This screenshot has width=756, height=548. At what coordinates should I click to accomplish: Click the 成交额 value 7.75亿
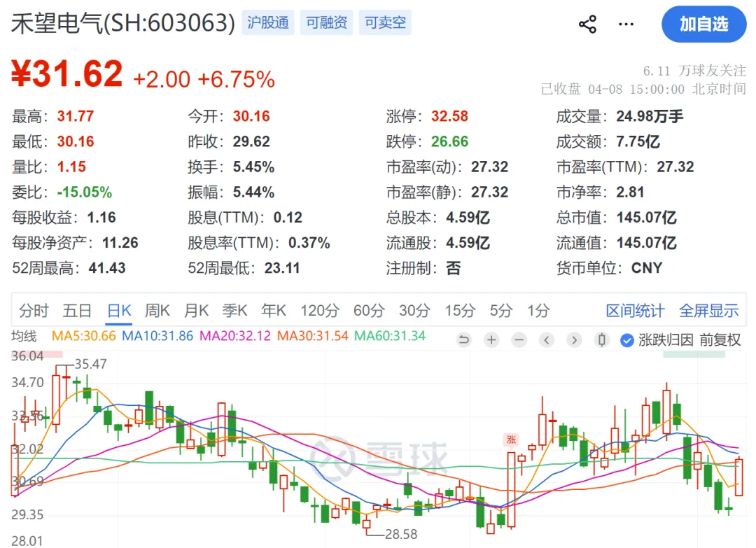coord(638,141)
